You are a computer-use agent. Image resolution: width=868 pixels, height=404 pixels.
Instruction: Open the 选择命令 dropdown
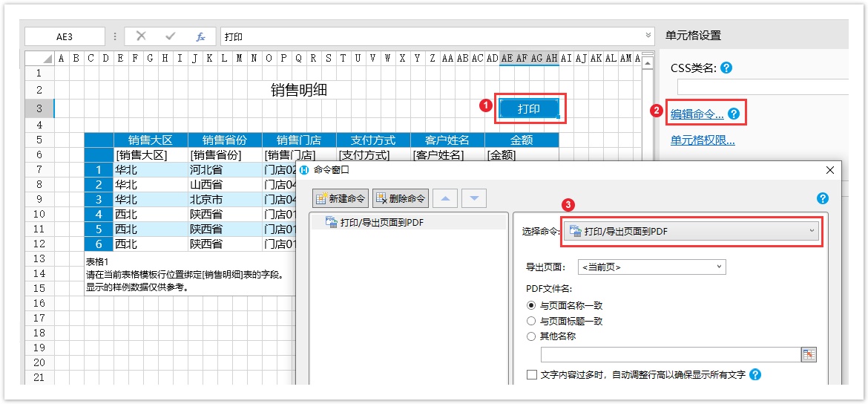click(x=691, y=231)
